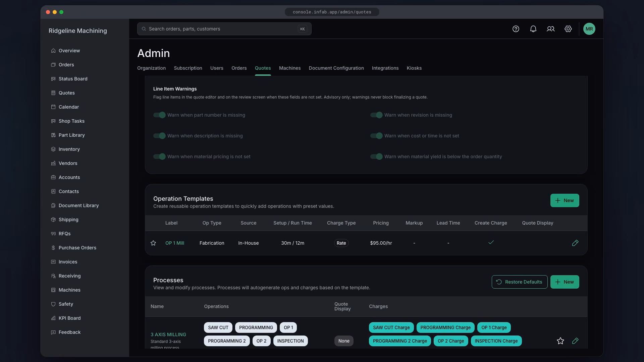Open the settings gear icon
644x362 pixels.
click(568, 29)
